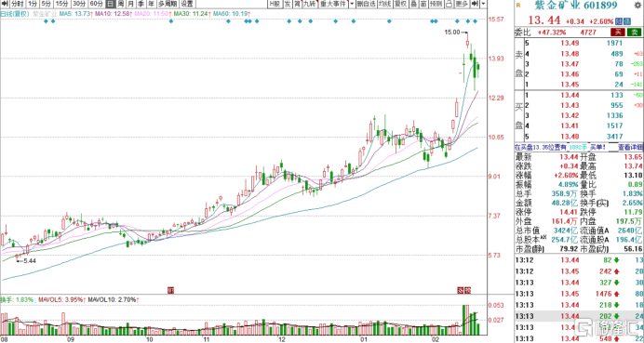This screenshot has width=644, height=343.
Task: Click the 15.00 high price marker
Action: [x=452, y=32]
